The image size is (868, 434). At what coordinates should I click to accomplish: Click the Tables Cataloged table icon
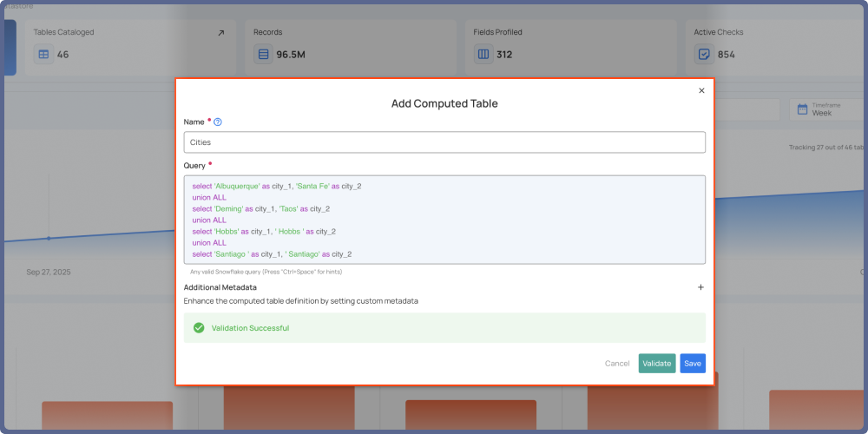(43, 54)
